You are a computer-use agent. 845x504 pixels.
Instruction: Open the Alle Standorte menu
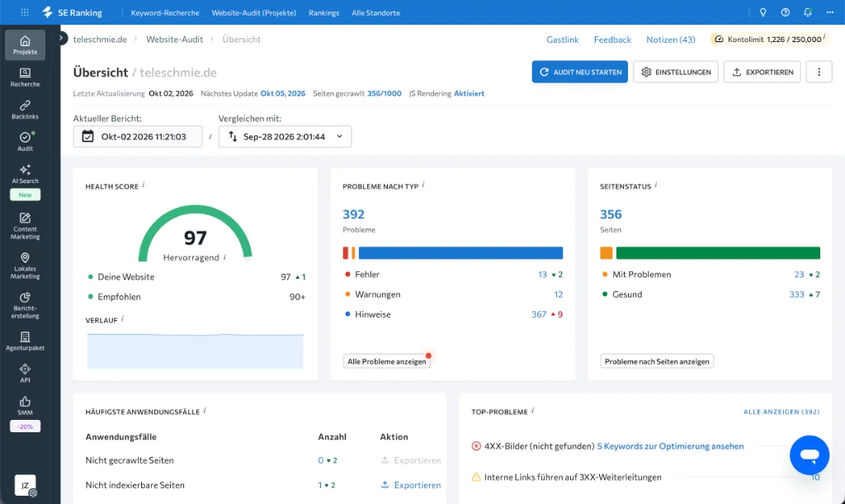pos(375,12)
